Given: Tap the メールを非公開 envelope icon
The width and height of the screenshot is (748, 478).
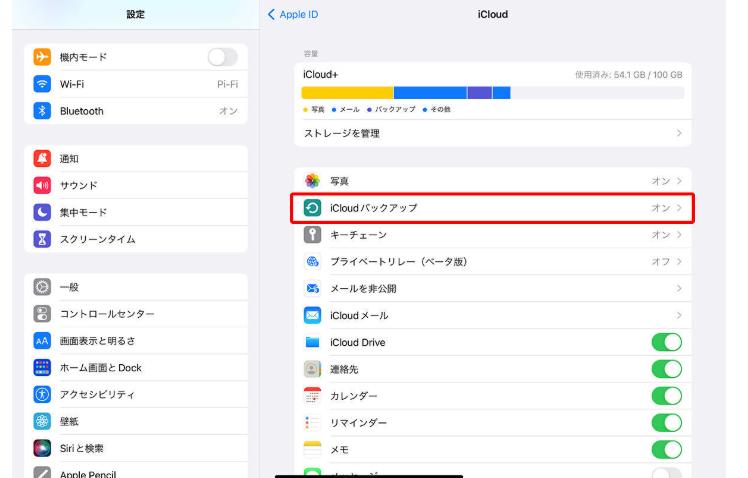Looking at the screenshot, I should [312, 288].
